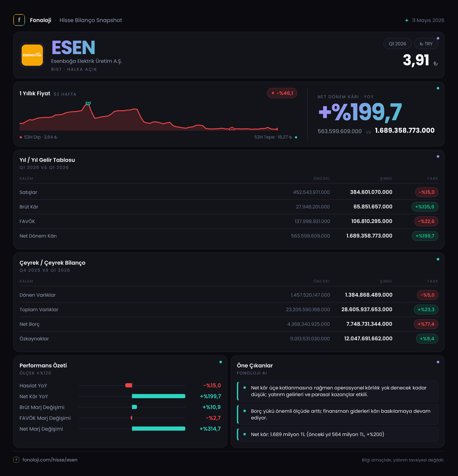Click the "11 Mayıs 2026" date

[428, 20]
